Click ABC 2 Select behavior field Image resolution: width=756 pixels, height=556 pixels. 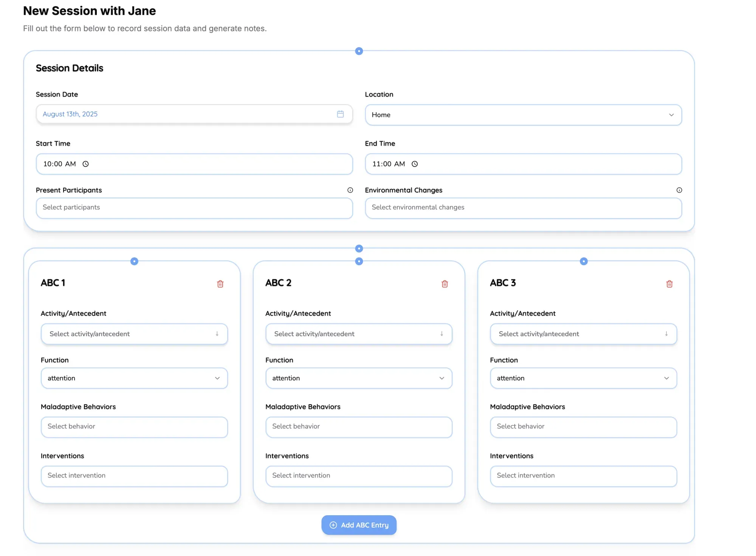click(x=359, y=427)
